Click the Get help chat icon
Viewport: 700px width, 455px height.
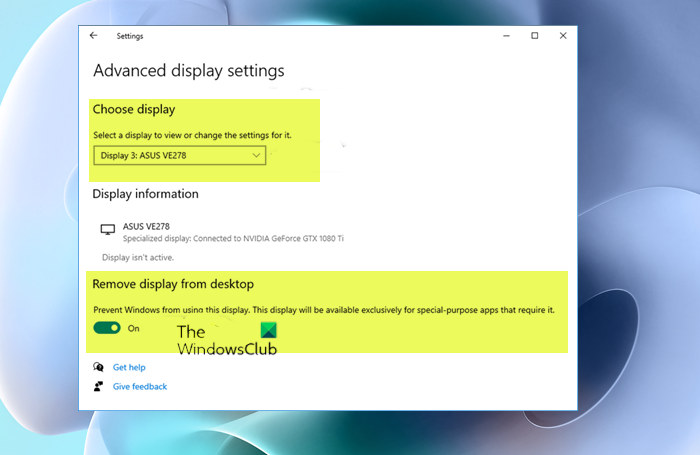click(98, 367)
